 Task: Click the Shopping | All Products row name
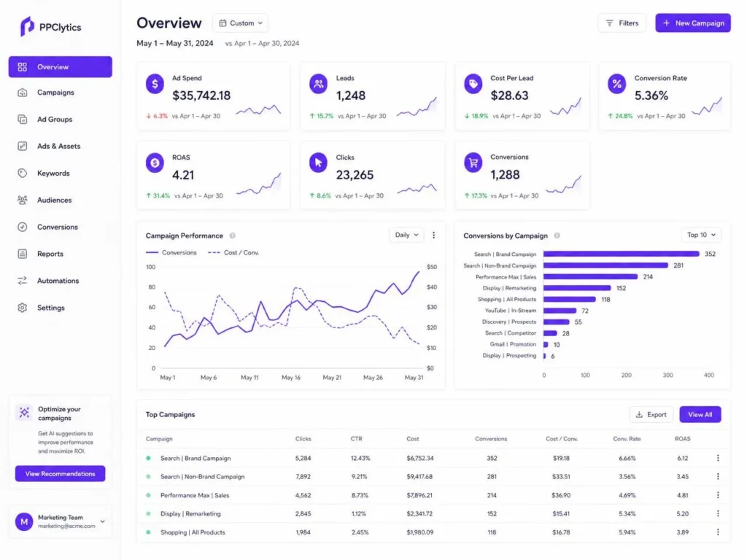pyautogui.click(x=193, y=532)
